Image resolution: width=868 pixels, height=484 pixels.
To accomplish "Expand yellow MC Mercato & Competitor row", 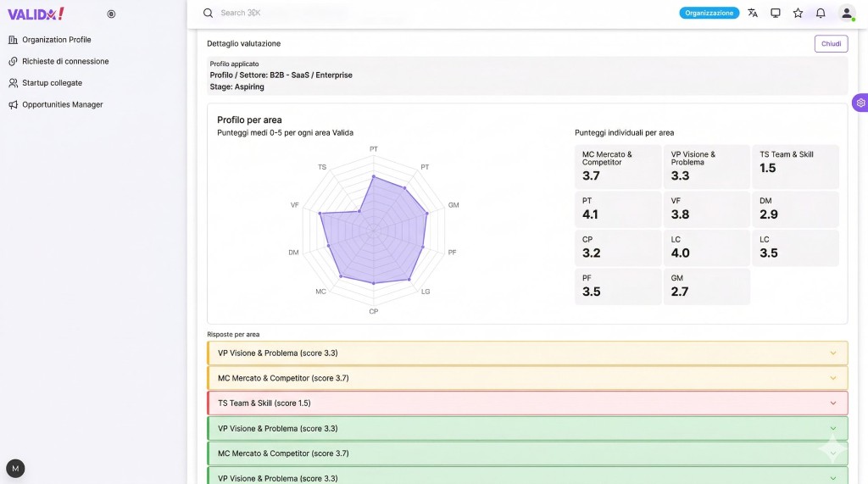I will click(526, 378).
